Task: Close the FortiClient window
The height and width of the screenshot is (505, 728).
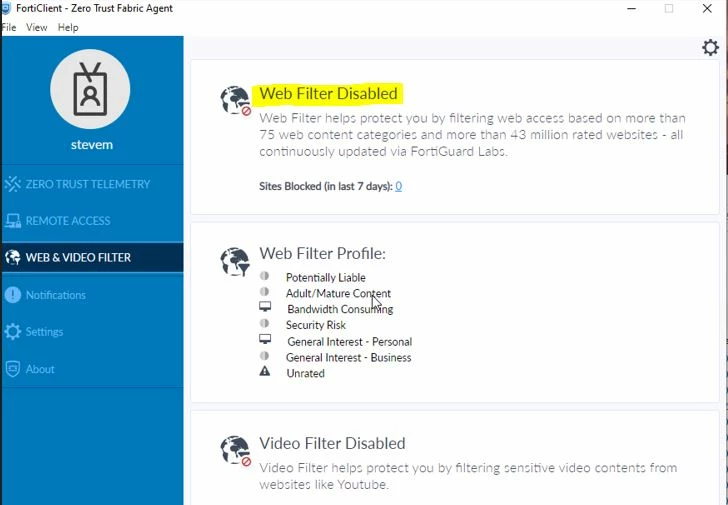Action: coord(707,8)
